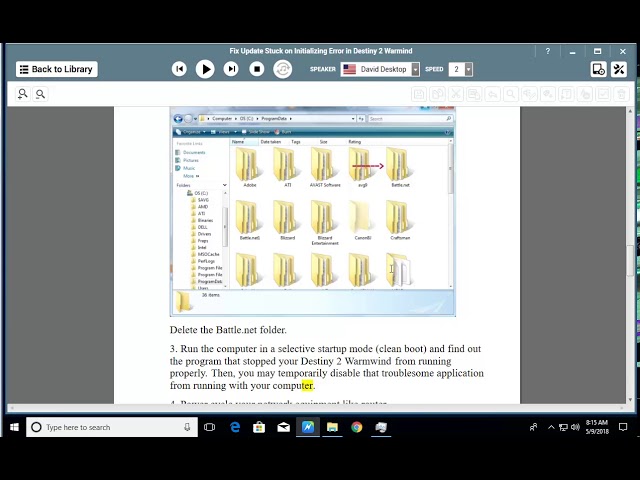This screenshot has height=480, width=640.
Task: Open the floating bar icon in the header
Action: tap(598, 69)
